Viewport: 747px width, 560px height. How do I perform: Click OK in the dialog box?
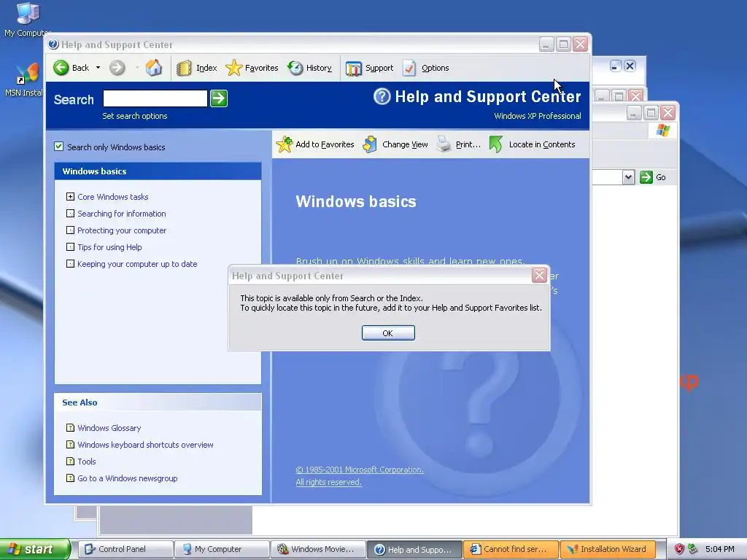point(388,332)
